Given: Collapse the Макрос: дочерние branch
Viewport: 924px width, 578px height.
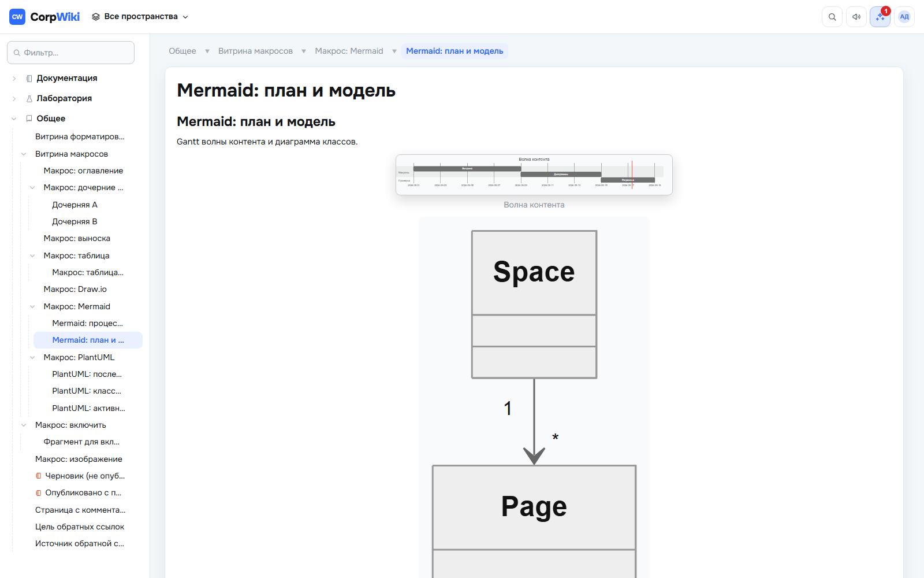Looking at the screenshot, I should (x=32, y=187).
